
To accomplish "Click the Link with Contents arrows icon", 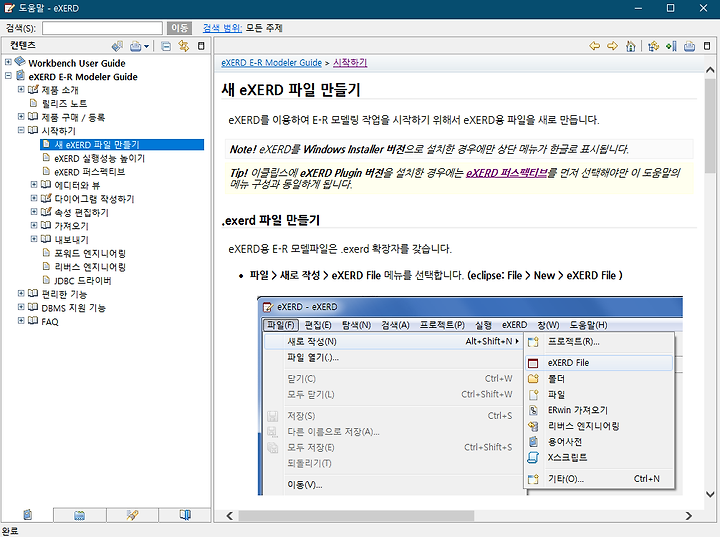I will [x=184, y=46].
